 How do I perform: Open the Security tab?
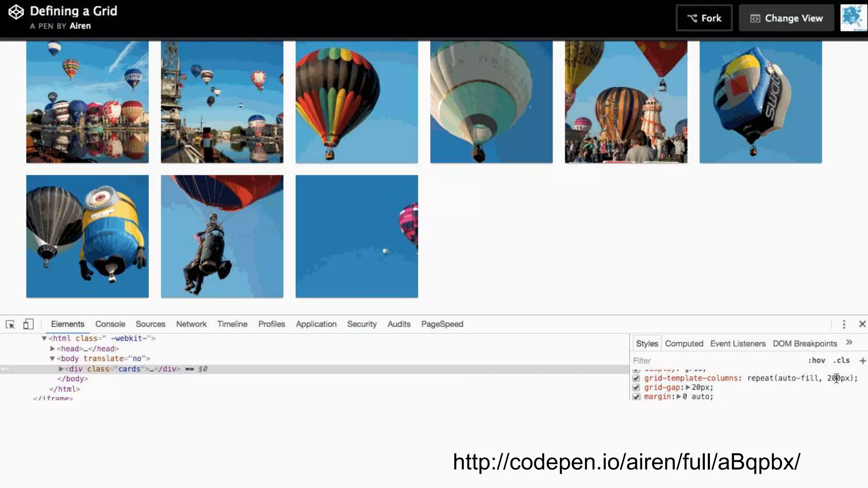pos(362,324)
